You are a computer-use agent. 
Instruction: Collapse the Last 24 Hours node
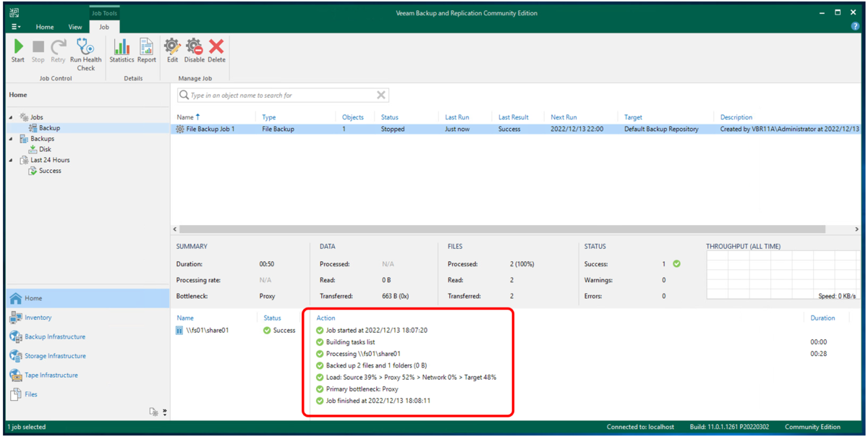click(11, 161)
